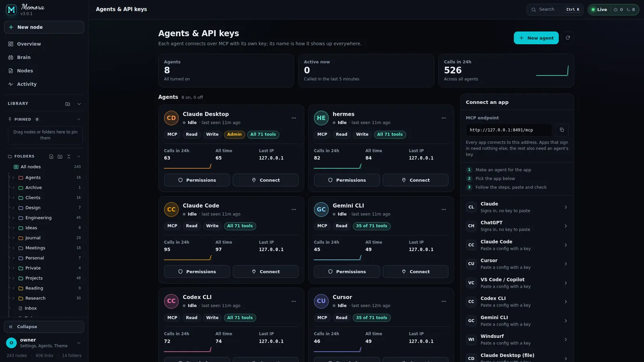Open the ChatGPT app connect option
Viewport: 644px width, 362px height.
tap(517, 226)
